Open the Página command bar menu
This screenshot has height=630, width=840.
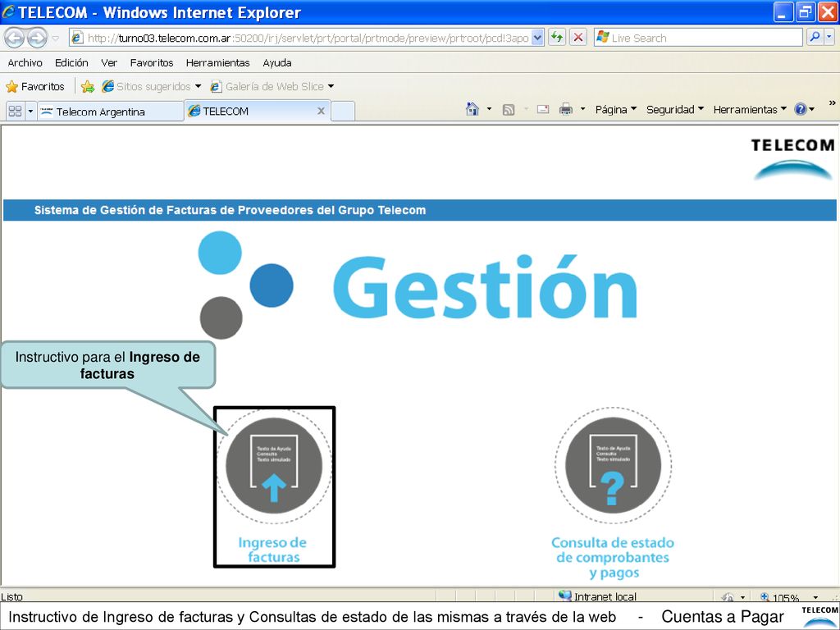pos(615,109)
